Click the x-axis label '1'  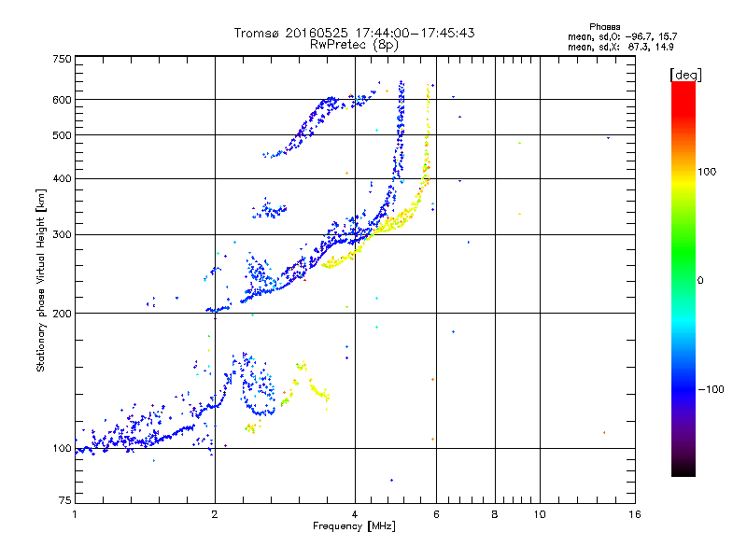75,514
